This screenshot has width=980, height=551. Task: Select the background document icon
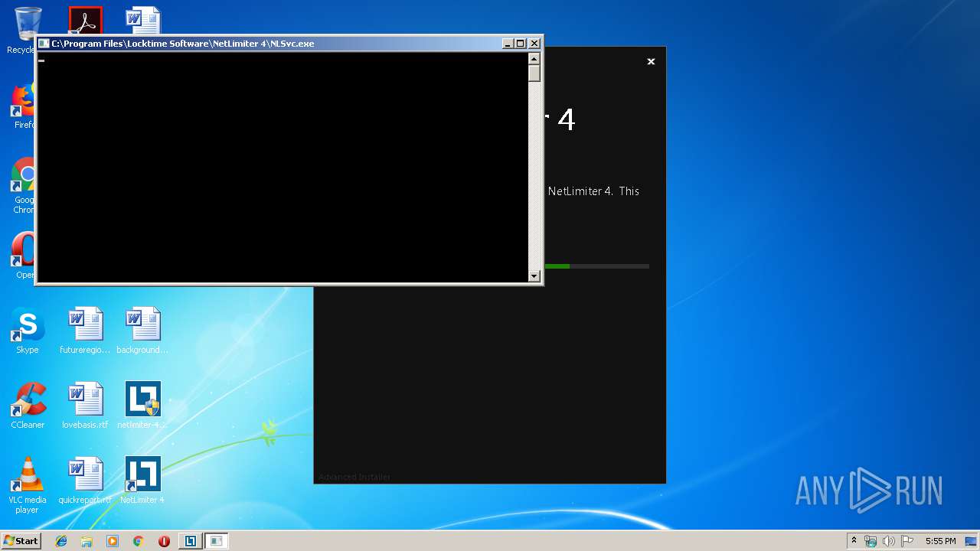(x=142, y=331)
